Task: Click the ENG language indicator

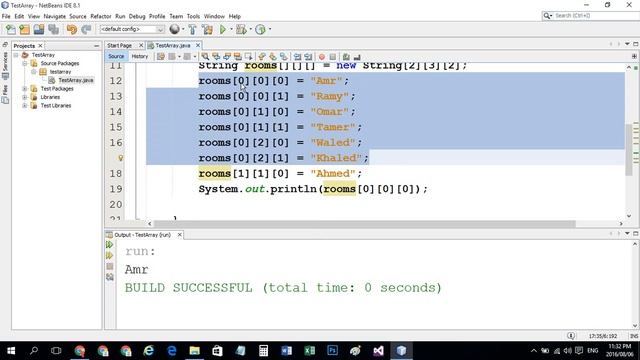Action: coord(593,351)
